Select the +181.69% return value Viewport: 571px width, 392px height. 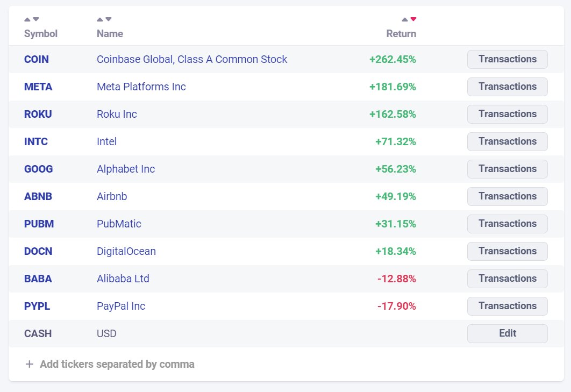(392, 87)
